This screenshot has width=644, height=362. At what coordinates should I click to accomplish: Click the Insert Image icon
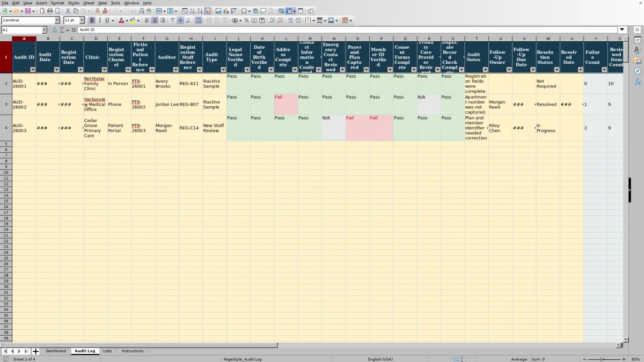tap(218, 11)
